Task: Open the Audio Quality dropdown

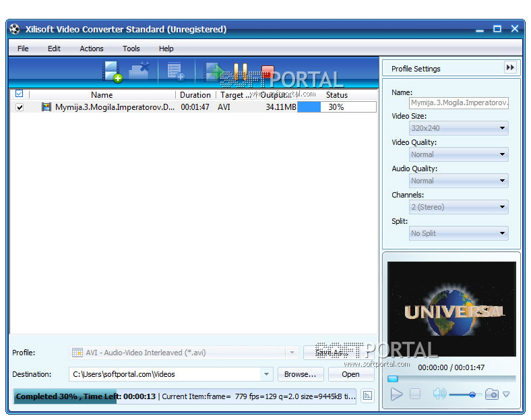Action: tap(459, 181)
